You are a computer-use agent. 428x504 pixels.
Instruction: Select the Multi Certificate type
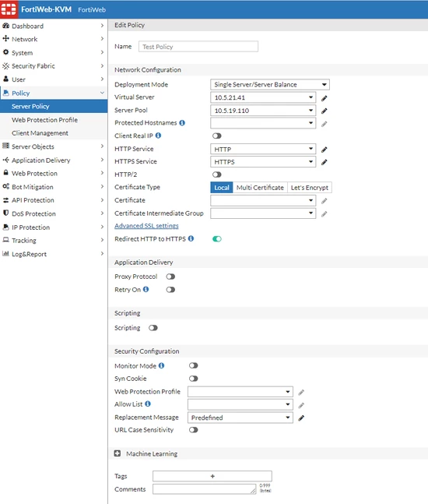tap(260, 188)
